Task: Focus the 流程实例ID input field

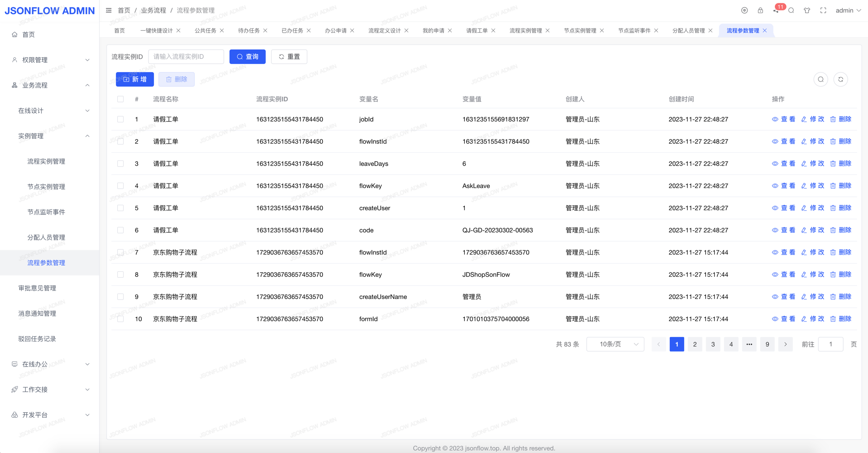Action: coord(186,57)
